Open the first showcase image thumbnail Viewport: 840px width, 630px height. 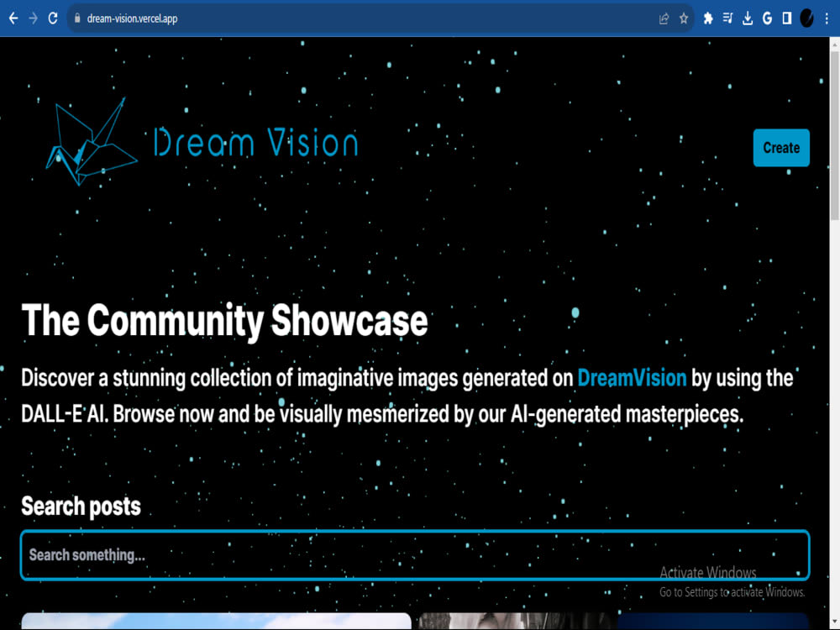(216, 622)
